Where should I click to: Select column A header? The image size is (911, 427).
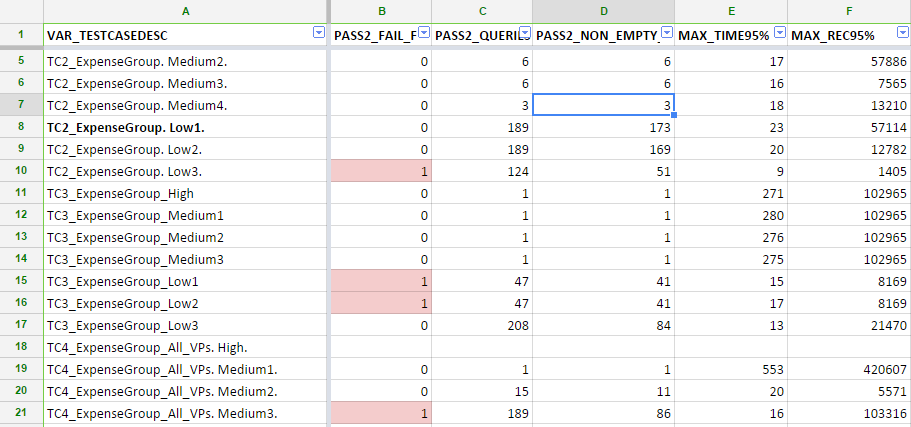pos(186,11)
